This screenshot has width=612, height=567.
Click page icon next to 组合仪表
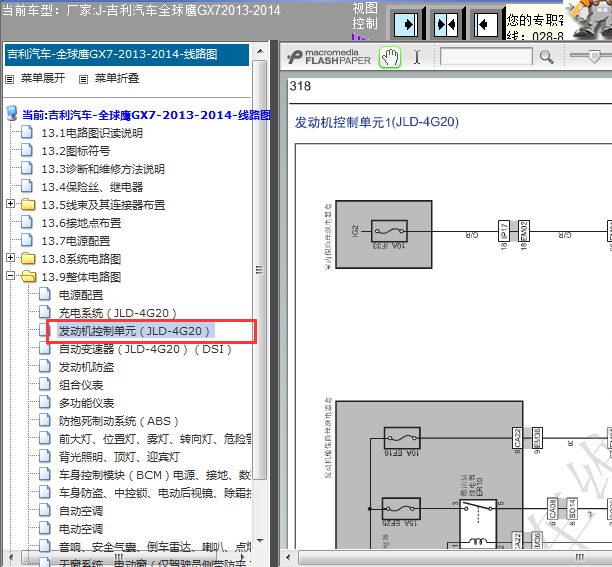pos(44,384)
